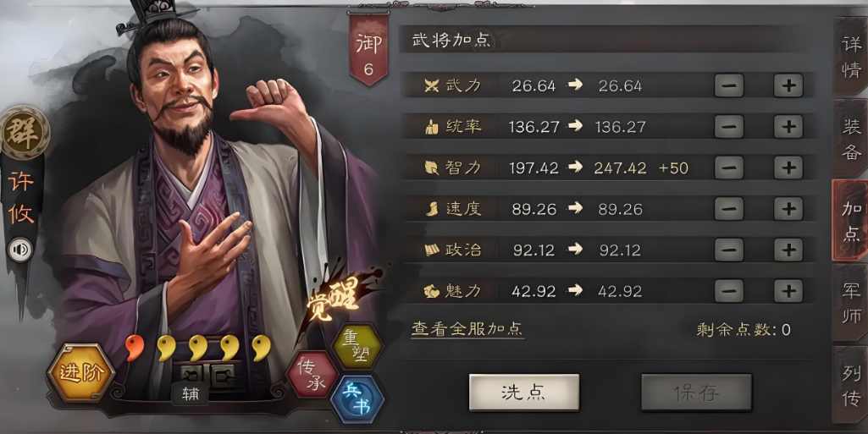
Task: Click the 洗点 reset button
Action: pyautogui.click(x=523, y=393)
